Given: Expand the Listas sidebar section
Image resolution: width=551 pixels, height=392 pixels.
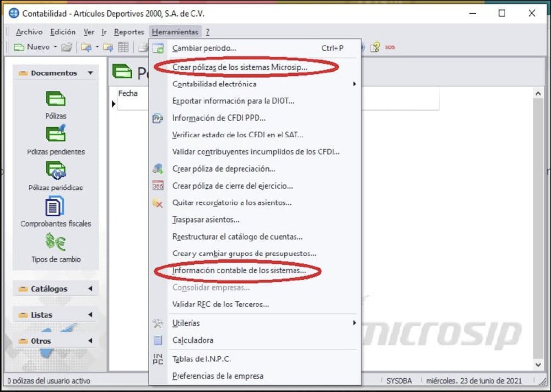Looking at the screenshot, I should 90,315.
